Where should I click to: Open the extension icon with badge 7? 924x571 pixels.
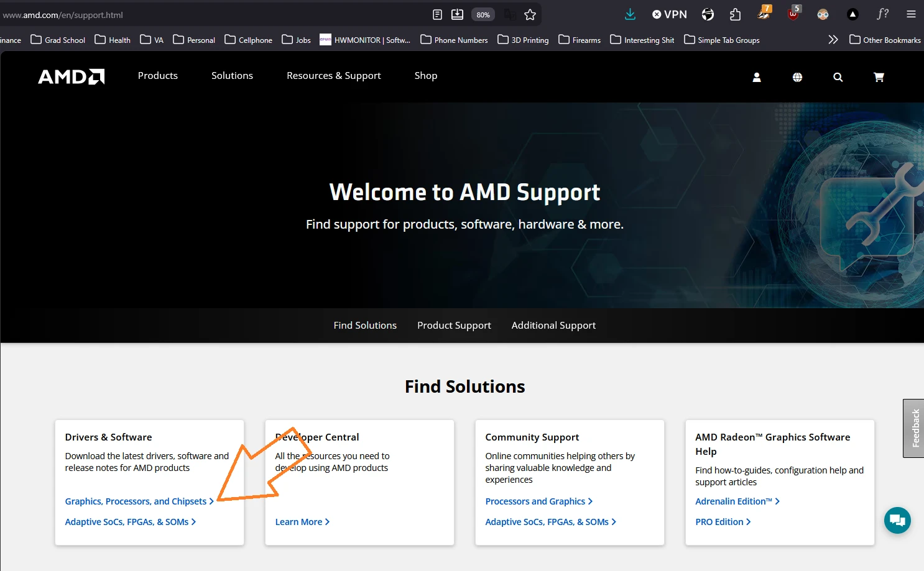(x=764, y=13)
